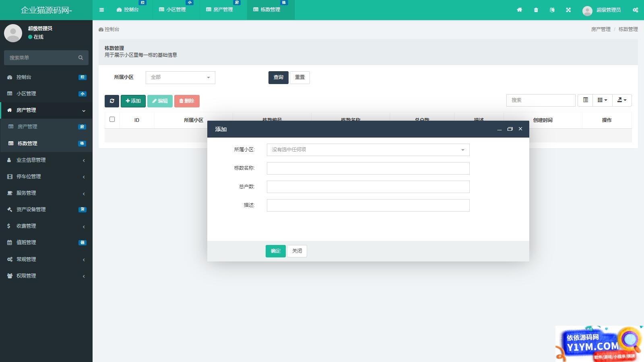Open the 所属小区 filter dropdown
The width and height of the screenshot is (644, 362).
[x=180, y=77]
